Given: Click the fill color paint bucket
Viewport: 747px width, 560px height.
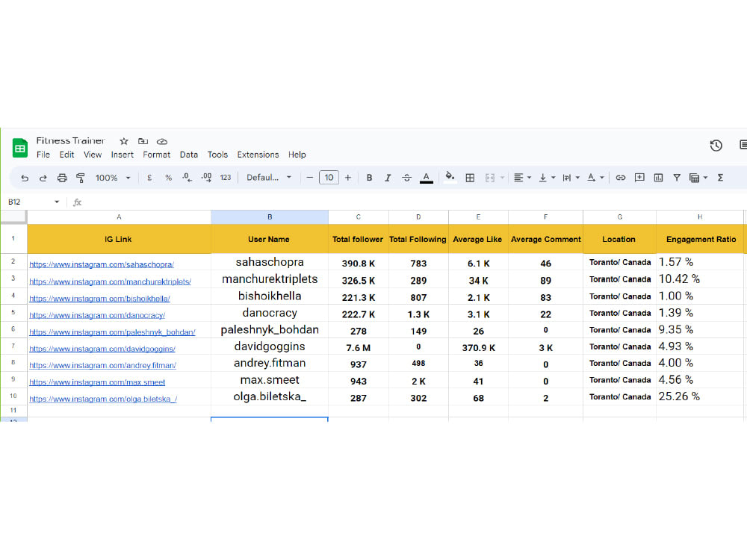Looking at the screenshot, I should click(x=450, y=177).
